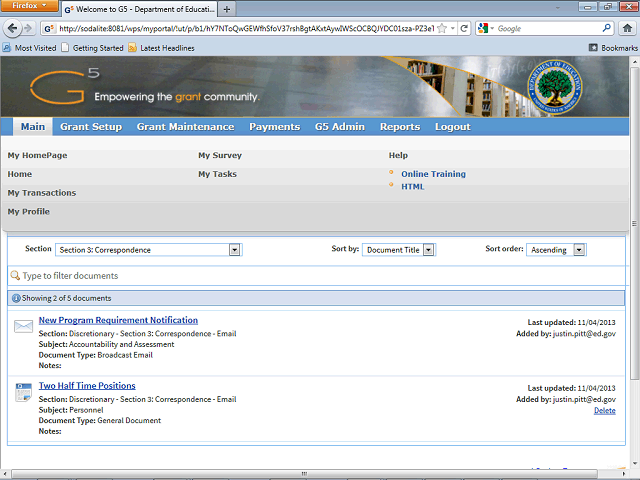Open the Online Training help link
This screenshot has width=640, height=480.
coord(433,174)
